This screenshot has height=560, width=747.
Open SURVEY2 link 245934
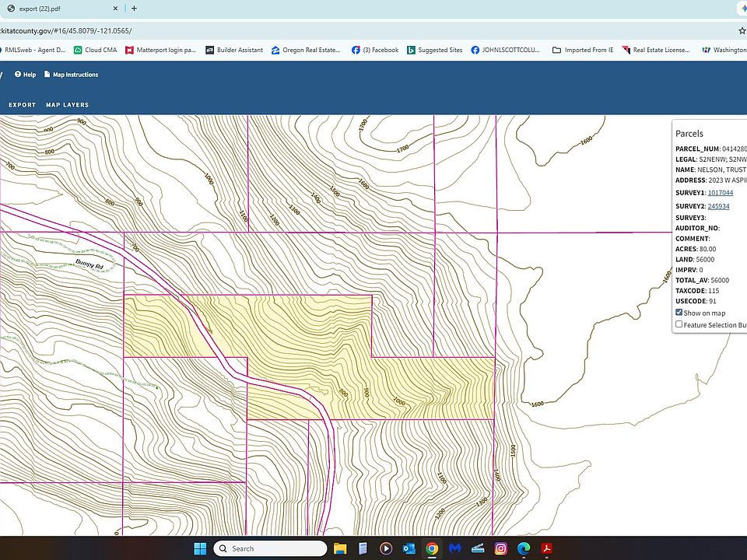point(718,206)
